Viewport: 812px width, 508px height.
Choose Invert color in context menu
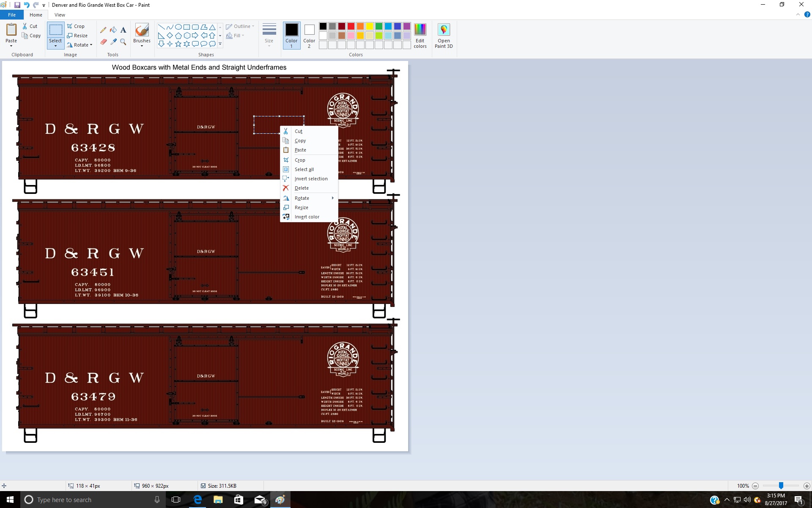coord(309,217)
